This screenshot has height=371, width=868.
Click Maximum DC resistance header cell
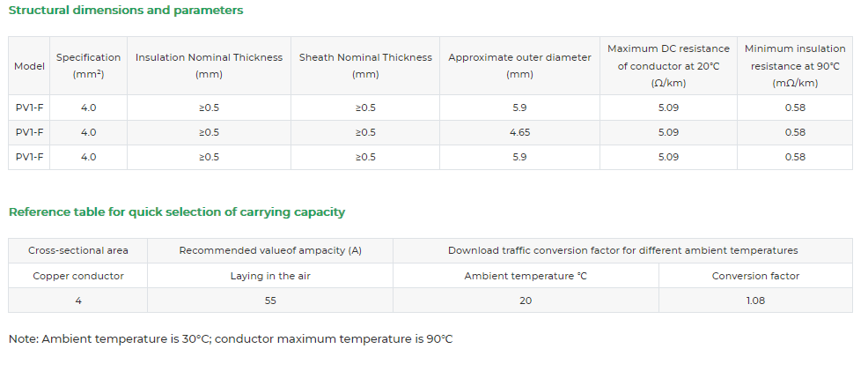(x=669, y=66)
